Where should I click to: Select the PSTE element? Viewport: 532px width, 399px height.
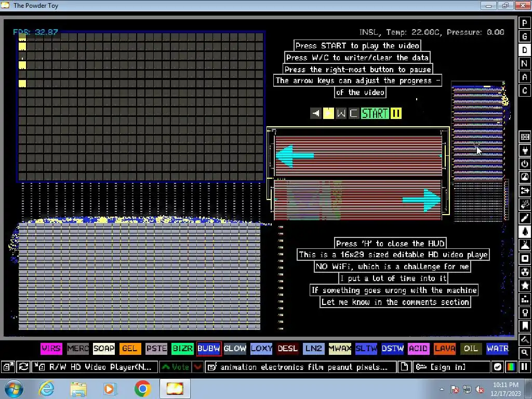point(156,349)
